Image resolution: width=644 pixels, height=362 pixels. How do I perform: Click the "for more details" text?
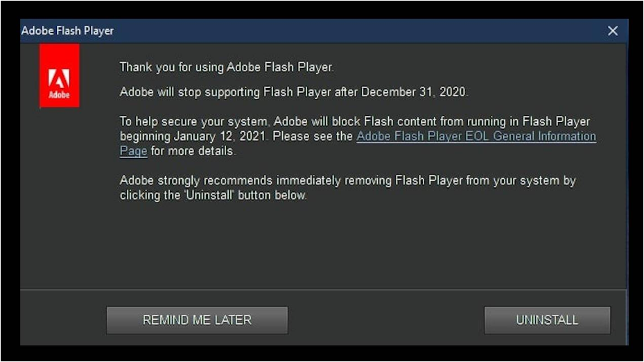(193, 150)
